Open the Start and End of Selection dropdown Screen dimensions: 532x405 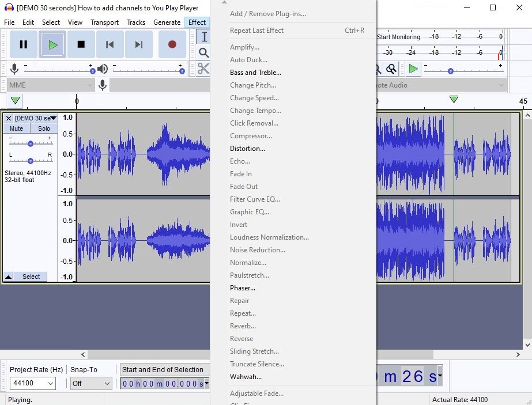click(165, 370)
